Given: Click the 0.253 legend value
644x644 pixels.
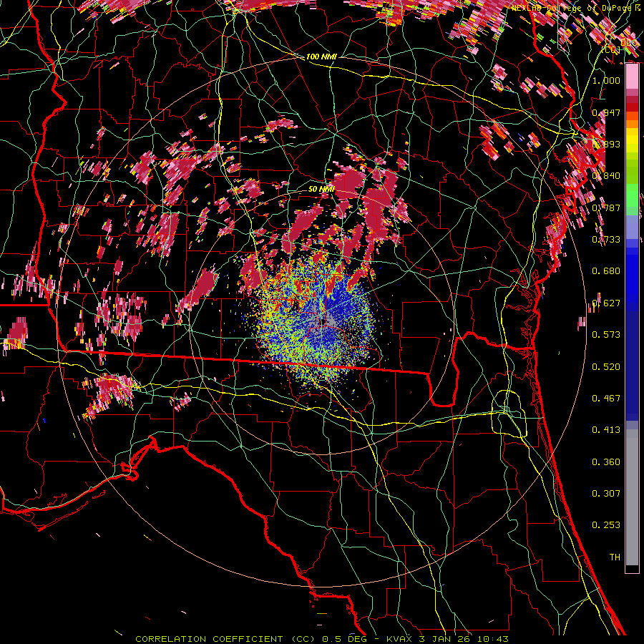Looking at the screenshot, I should pos(606,525).
